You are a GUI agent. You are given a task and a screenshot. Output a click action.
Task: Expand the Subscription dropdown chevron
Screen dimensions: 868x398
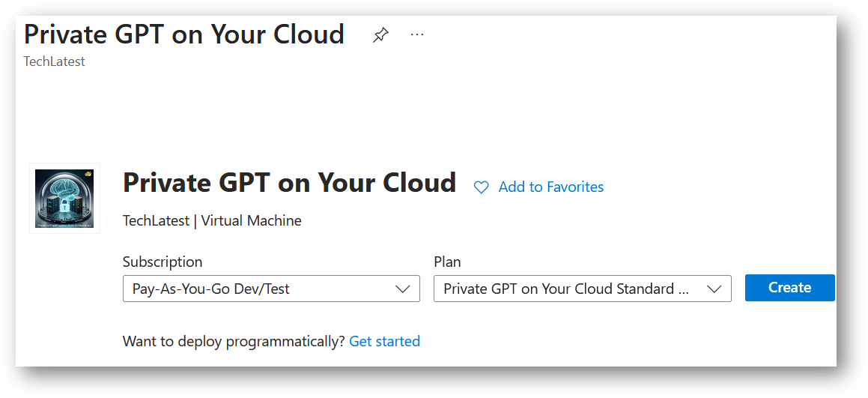(402, 289)
